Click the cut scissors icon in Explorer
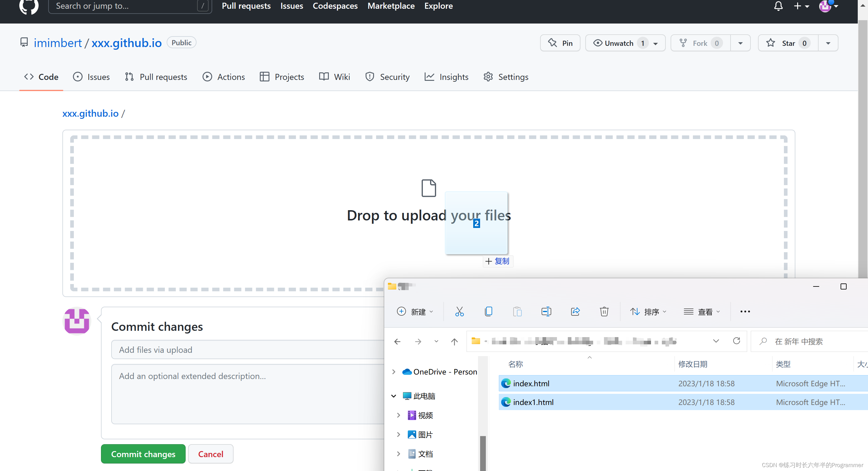This screenshot has height=471, width=868. point(459,311)
